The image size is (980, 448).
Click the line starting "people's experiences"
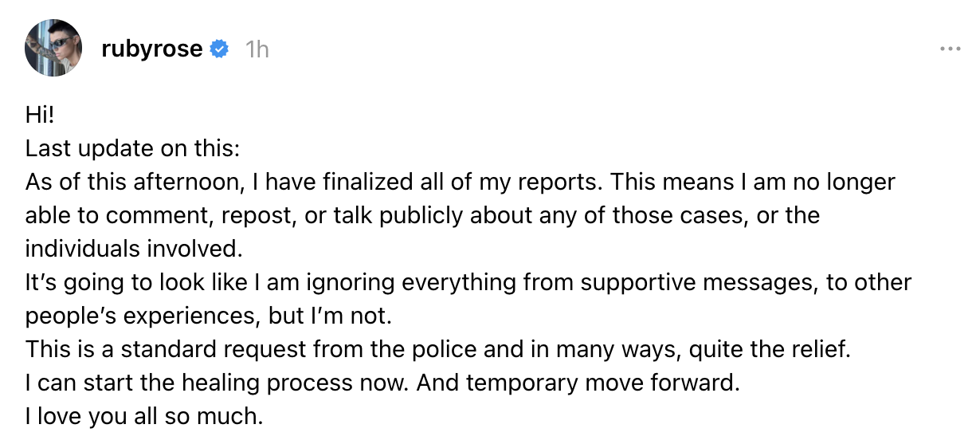209,316
